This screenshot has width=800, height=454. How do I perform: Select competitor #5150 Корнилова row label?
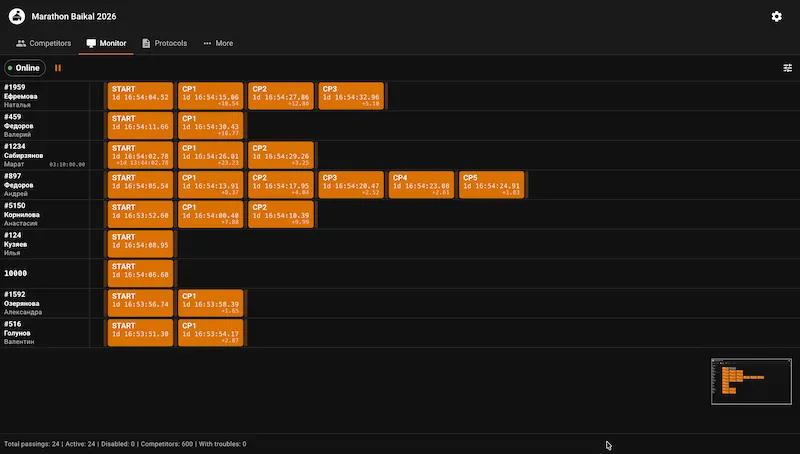pyautogui.click(x=45, y=214)
